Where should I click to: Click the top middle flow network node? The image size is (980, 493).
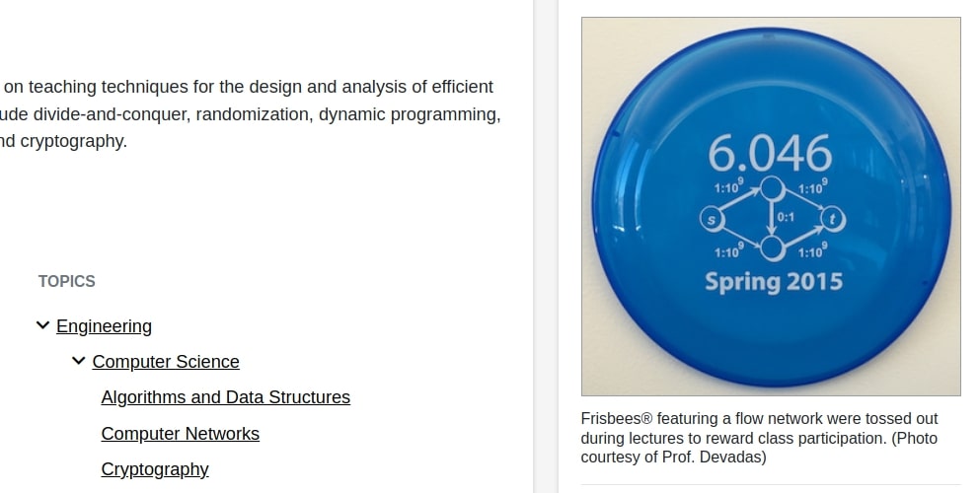[773, 188]
